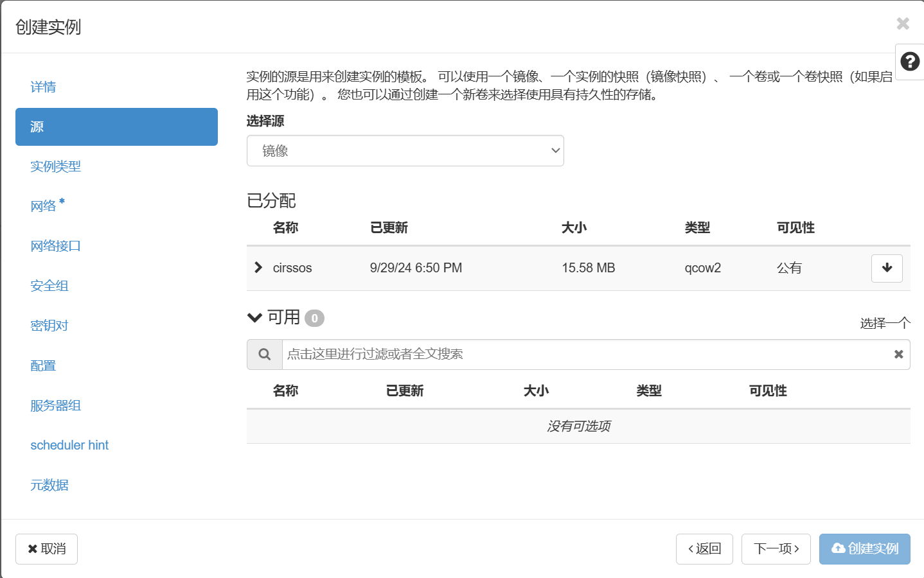Image resolution: width=924 pixels, height=578 pixels.
Task: Open the 选择源 dropdown
Action: tap(405, 151)
